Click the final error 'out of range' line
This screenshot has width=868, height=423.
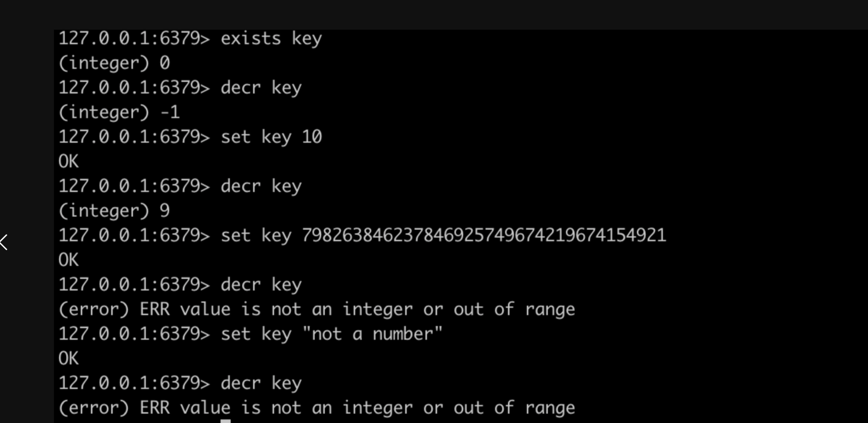coord(317,408)
